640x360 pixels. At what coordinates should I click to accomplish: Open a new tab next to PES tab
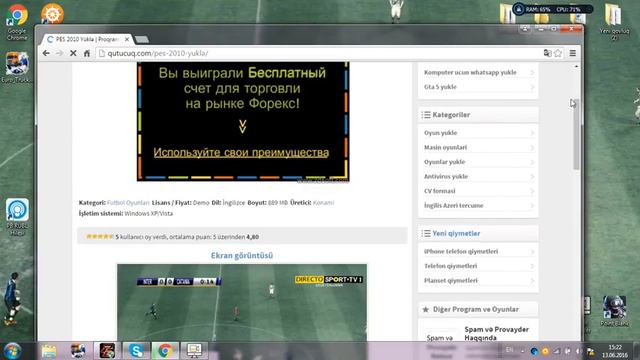(142, 39)
